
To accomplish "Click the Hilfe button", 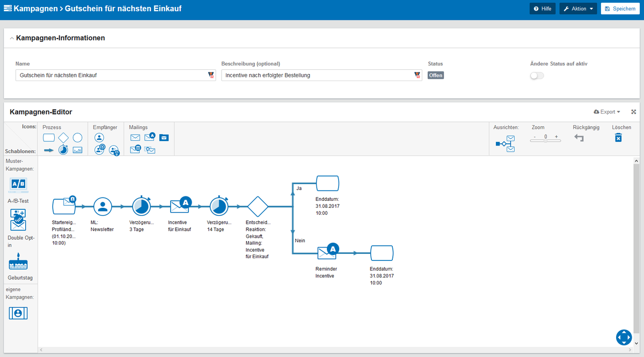I will pos(543,9).
